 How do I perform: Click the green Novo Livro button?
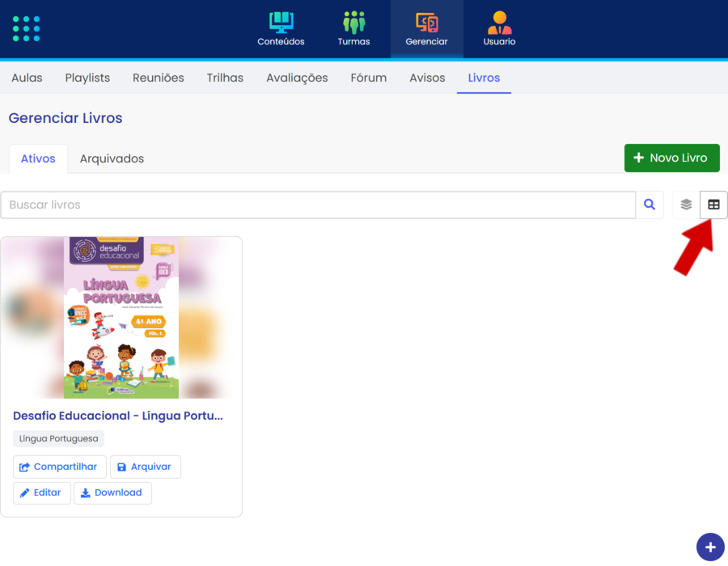click(x=671, y=158)
